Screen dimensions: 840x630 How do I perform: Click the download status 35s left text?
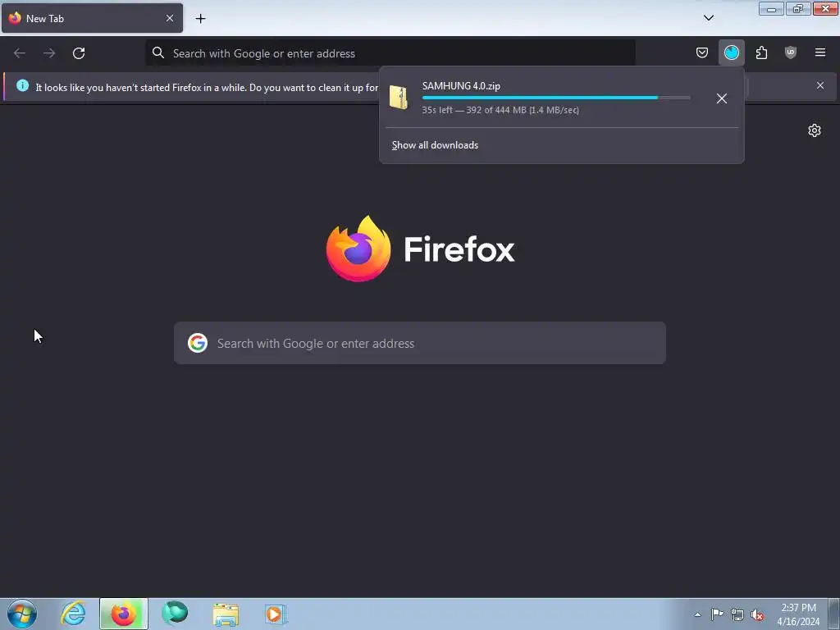pyautogui.click(x=500, y=110)
